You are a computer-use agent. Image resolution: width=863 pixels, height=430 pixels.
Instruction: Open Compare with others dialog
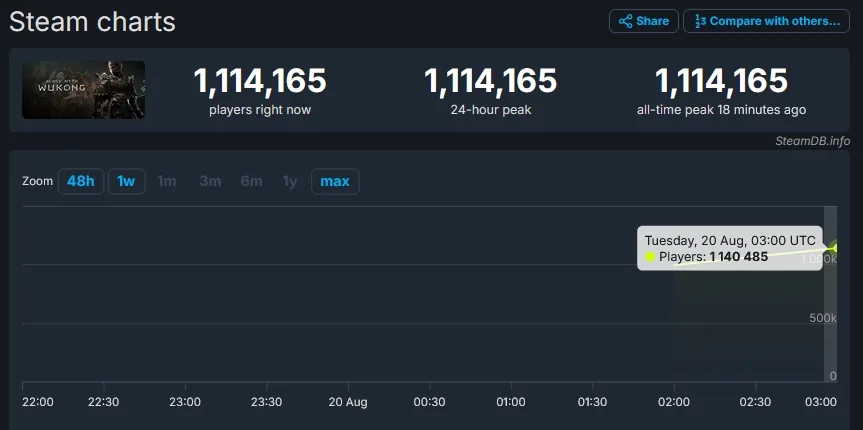[766, 21]
